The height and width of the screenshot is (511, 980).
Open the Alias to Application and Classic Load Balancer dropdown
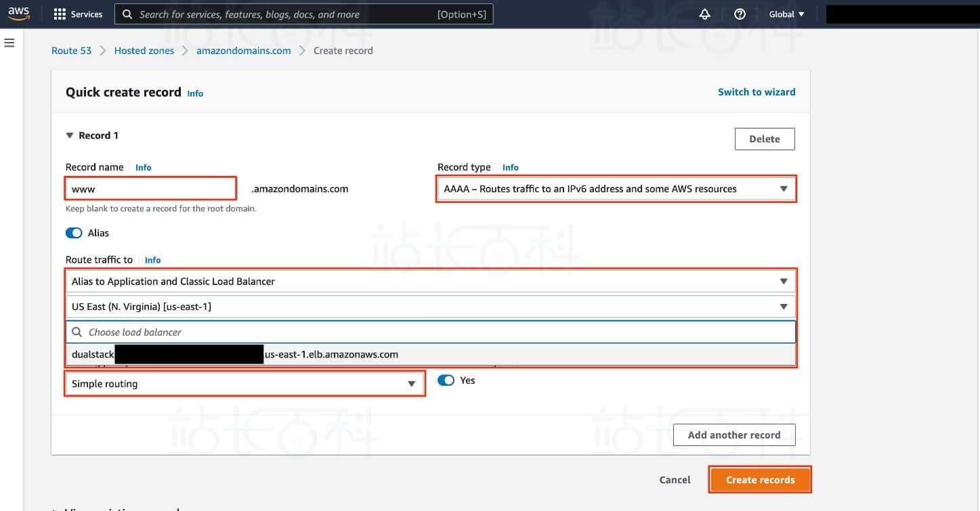[x=431, y=282]
